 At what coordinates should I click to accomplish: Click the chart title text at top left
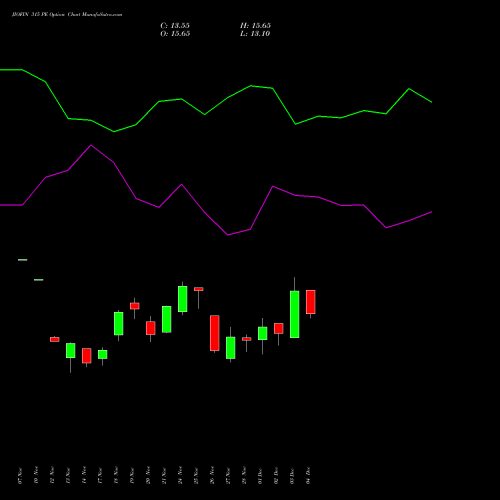coord(67,15)
